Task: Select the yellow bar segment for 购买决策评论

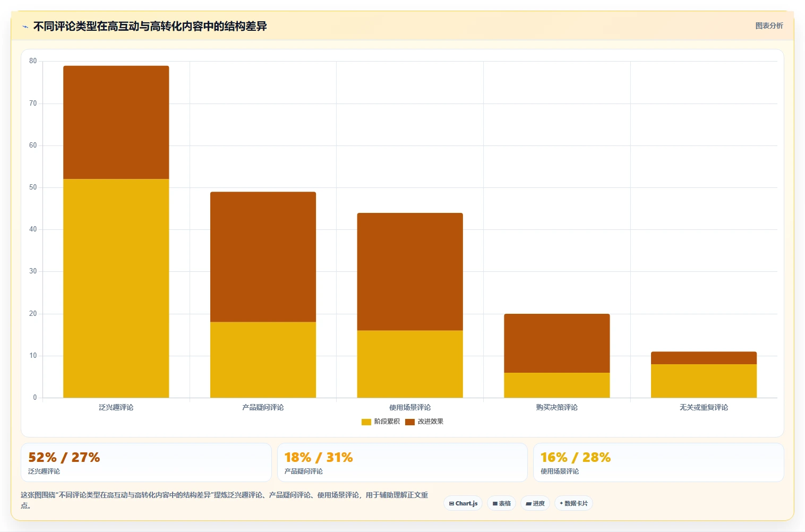Action: (x=557, y=385)
